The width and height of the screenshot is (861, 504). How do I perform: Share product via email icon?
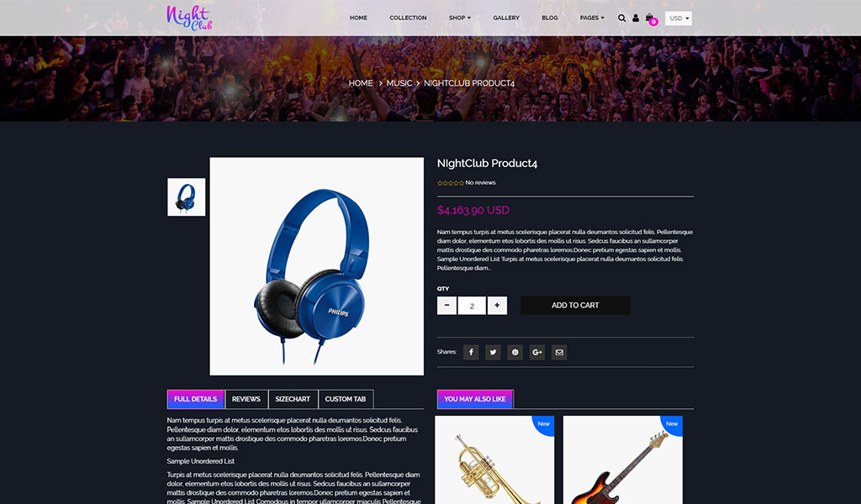[559, 352]
